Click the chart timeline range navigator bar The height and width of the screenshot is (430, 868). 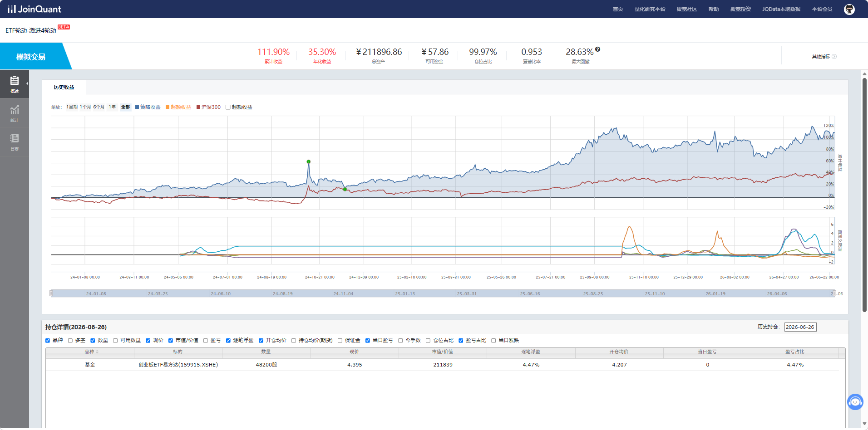(x=443, y=293)
